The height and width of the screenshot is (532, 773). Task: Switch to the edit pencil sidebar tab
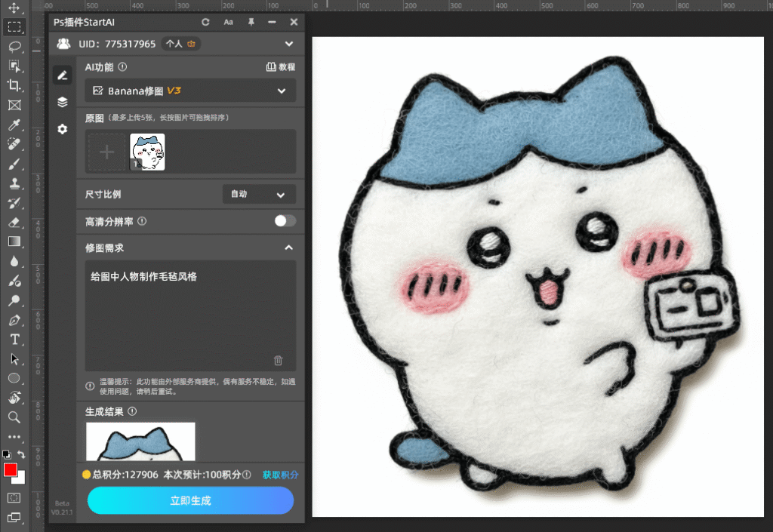click(x=62, y=75)
